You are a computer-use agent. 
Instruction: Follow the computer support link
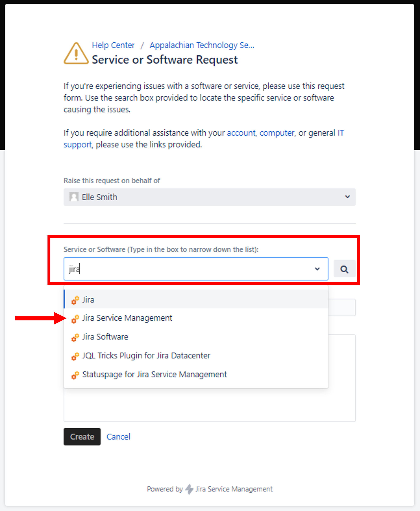[277, 133]
